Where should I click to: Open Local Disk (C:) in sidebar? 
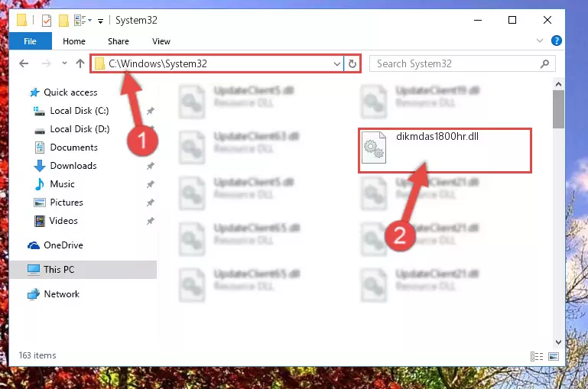[x=80, y=111]
